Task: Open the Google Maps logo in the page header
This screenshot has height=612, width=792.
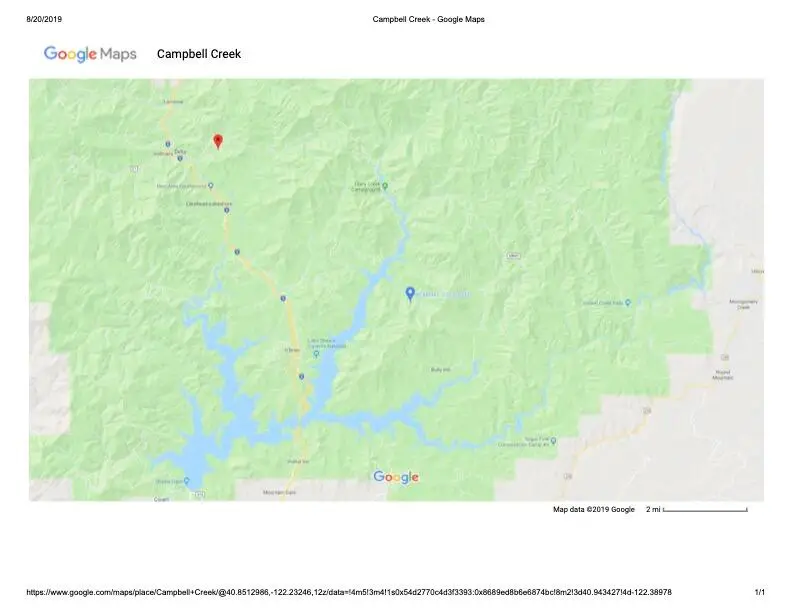Action: coord(90,54)
